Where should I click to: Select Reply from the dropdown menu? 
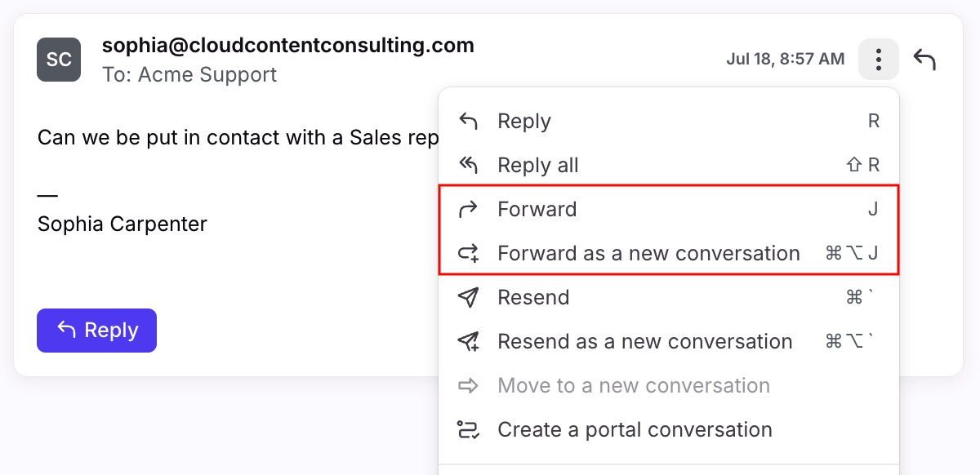pyautogui.click(x=669, y=122)
